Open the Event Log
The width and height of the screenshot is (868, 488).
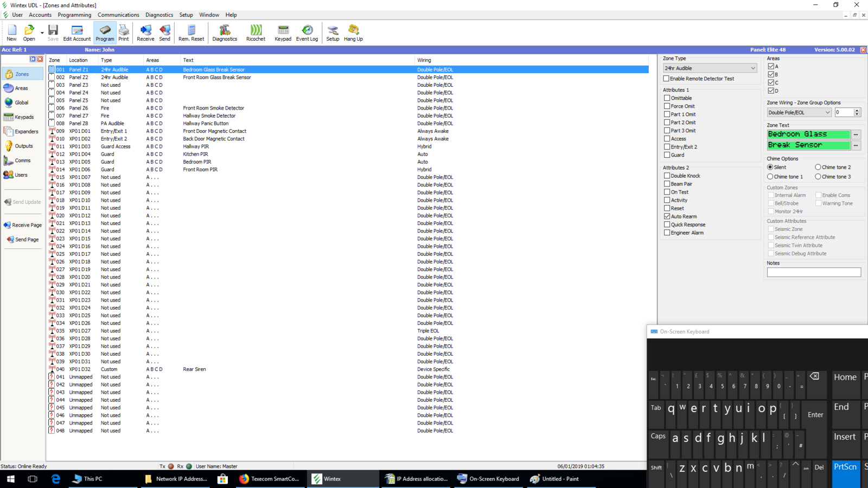tap(307, 33)
